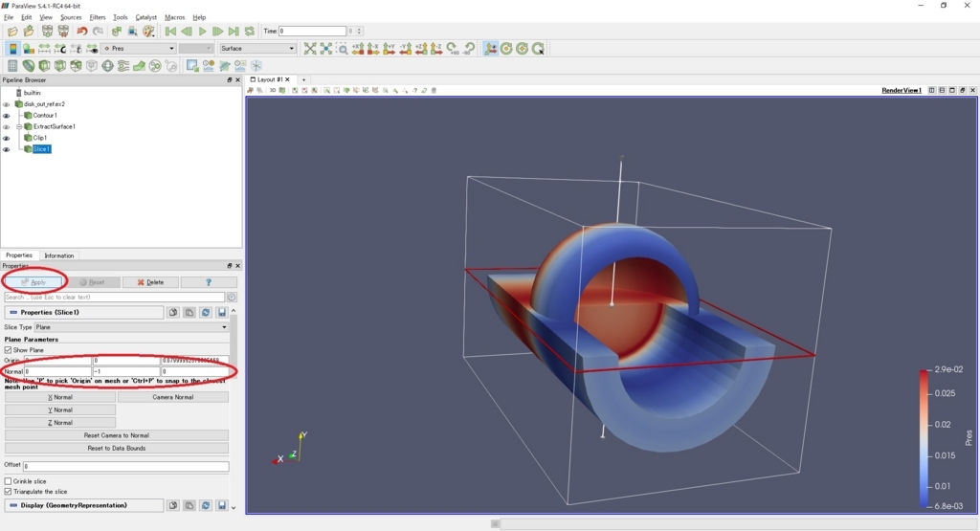Select the Layout #1 tab
The image size is (980, 531).
pos(270,80)
